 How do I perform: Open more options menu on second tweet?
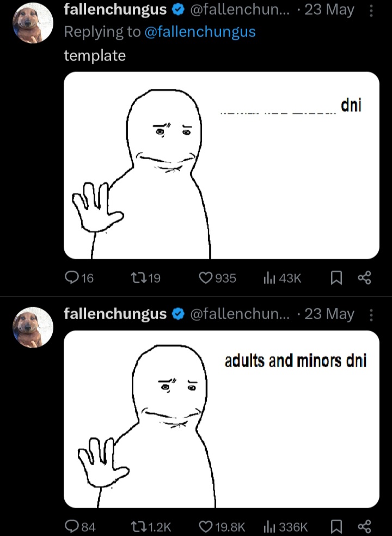pos(371,315)
